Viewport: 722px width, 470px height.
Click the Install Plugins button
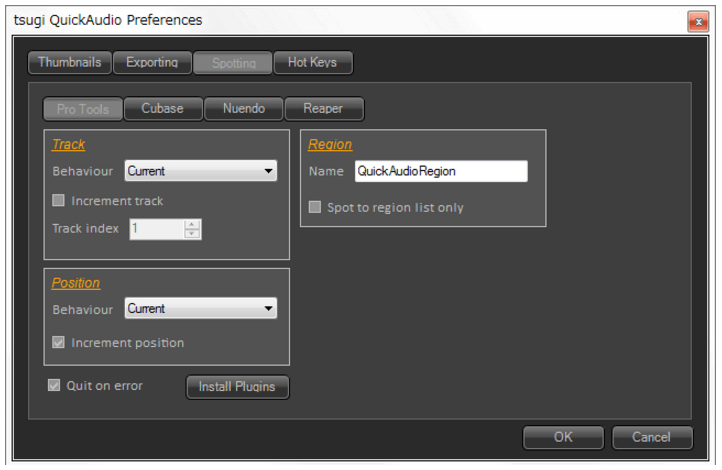pos(238,387)
